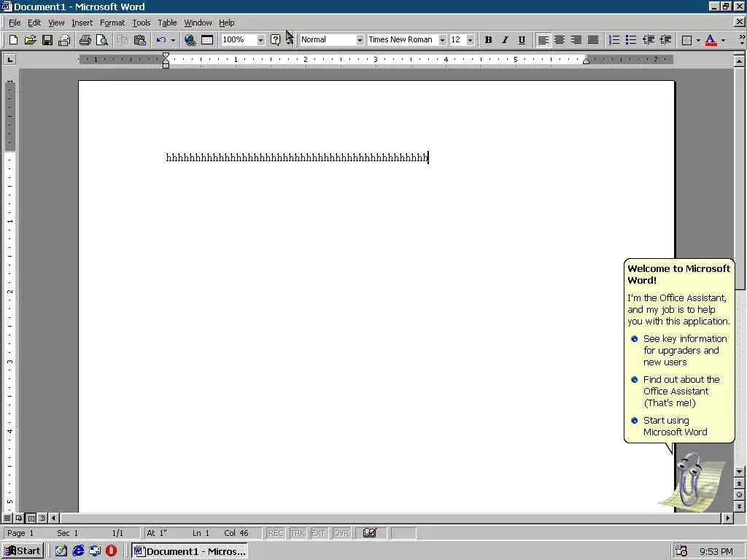Apply a bulleted list with the Bullets icon
Viewport: 747px width, 560px height.
pyautogui.click(x=631, y=40)
